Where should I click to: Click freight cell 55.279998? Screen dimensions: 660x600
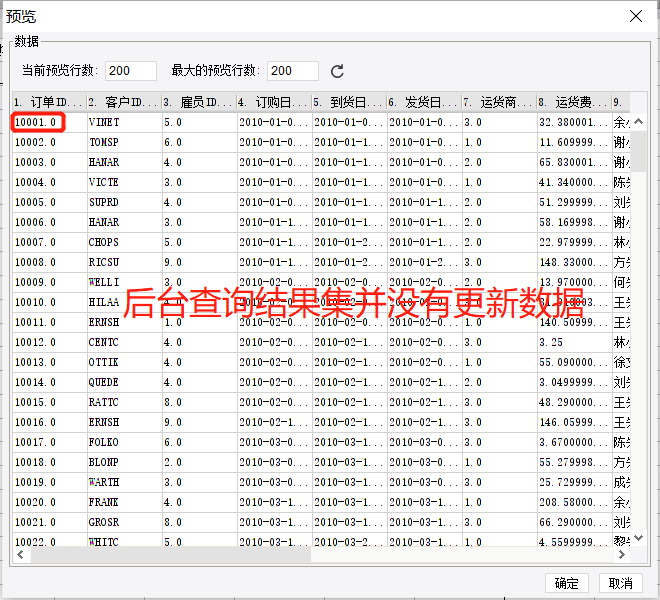574,462
